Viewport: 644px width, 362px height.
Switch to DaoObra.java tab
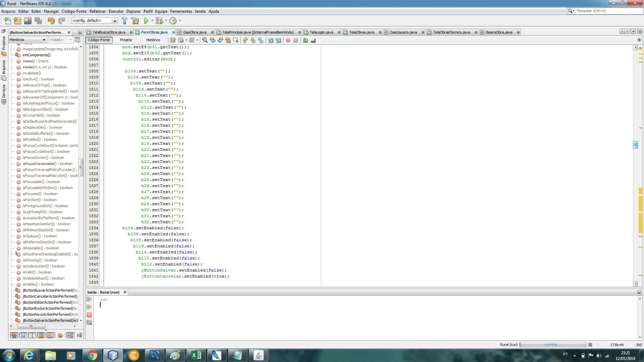tap(195, 32)
